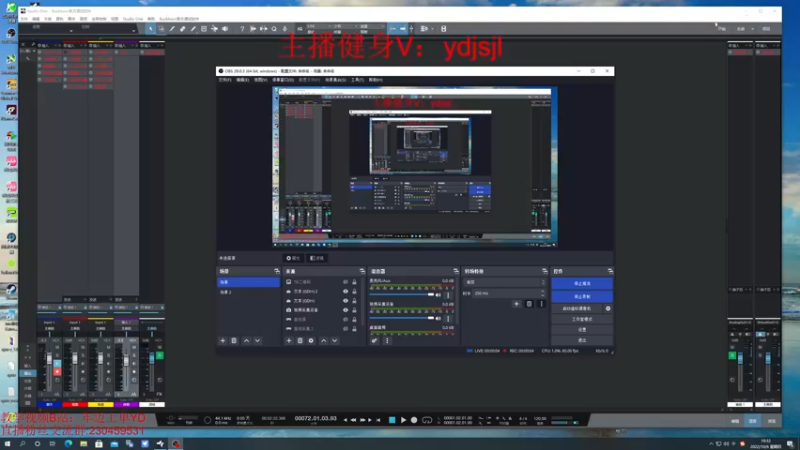
Task: Open first dropdown arrow in Studio One toolbar
Action: [x=71, y=31]
